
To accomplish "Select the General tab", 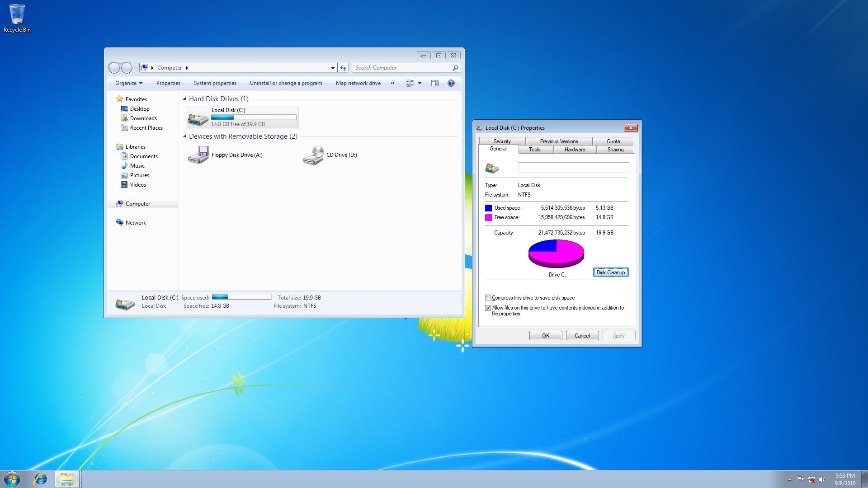I will (x=498, y=149).
